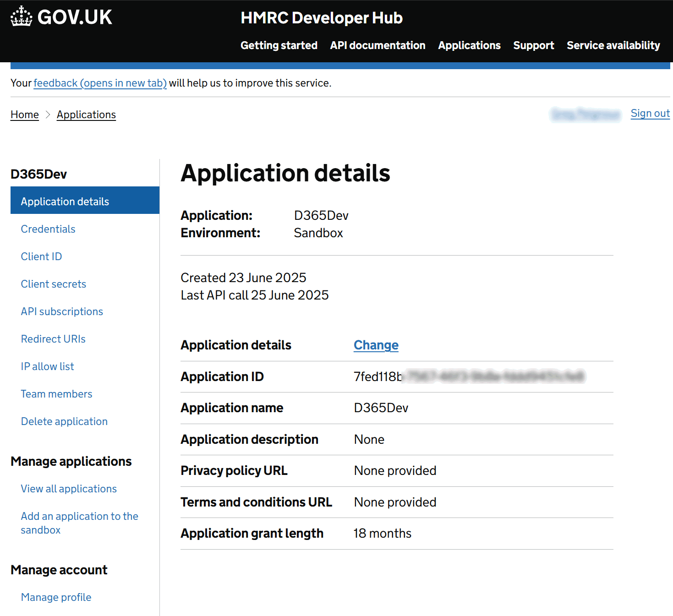Open Client secrets in the sidebar
Image resolution: width=673 pixels, height=616 pixels.
tap(54, 284)
